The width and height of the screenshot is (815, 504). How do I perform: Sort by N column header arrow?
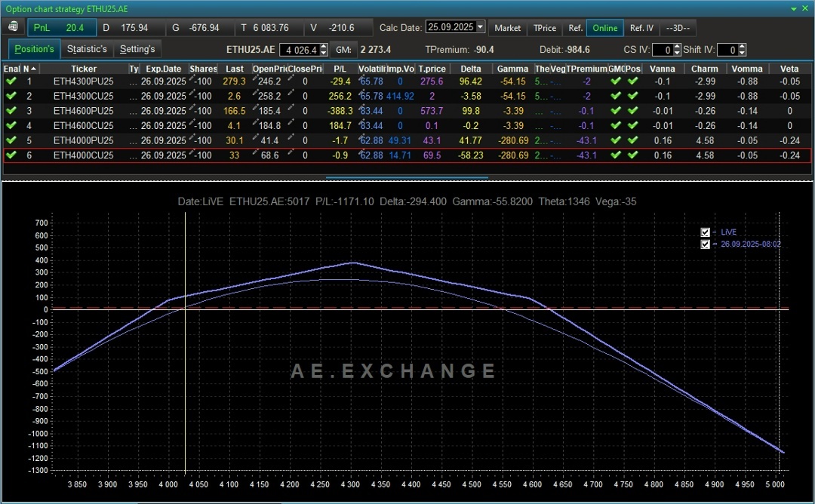coord(34,69)
